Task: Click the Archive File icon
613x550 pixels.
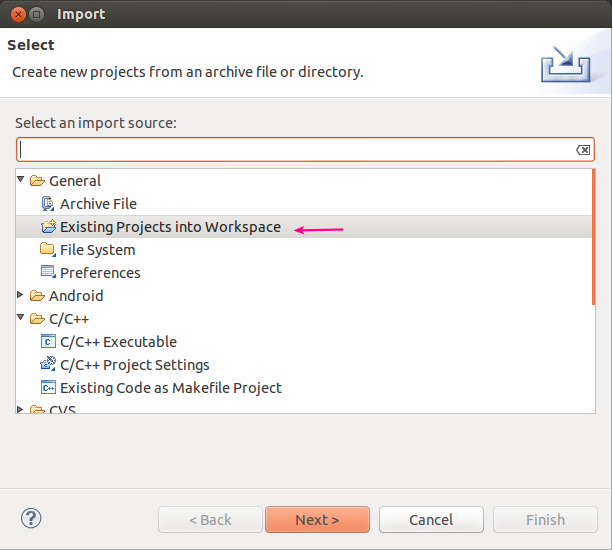Action: click(x=47, y=204)
